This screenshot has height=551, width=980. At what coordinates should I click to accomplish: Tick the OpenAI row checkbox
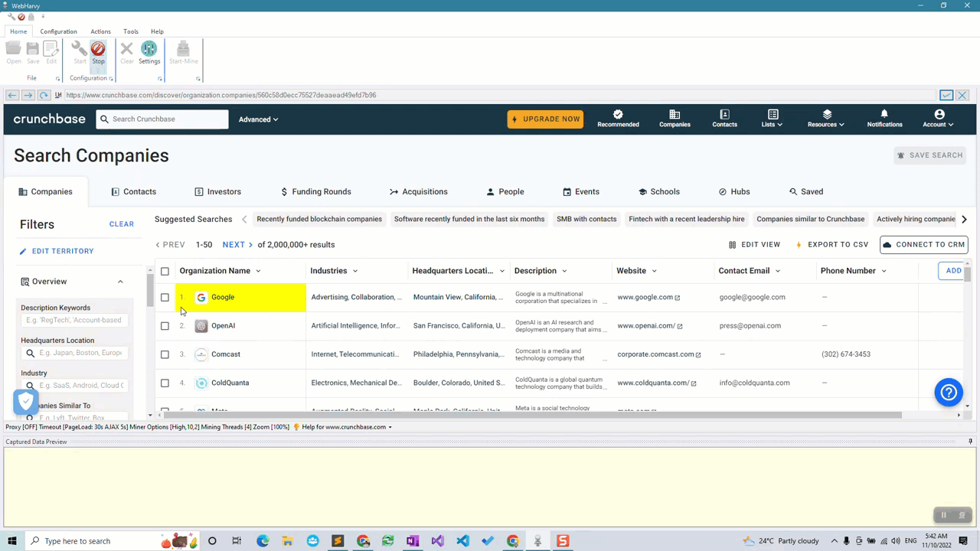[165, 326]
